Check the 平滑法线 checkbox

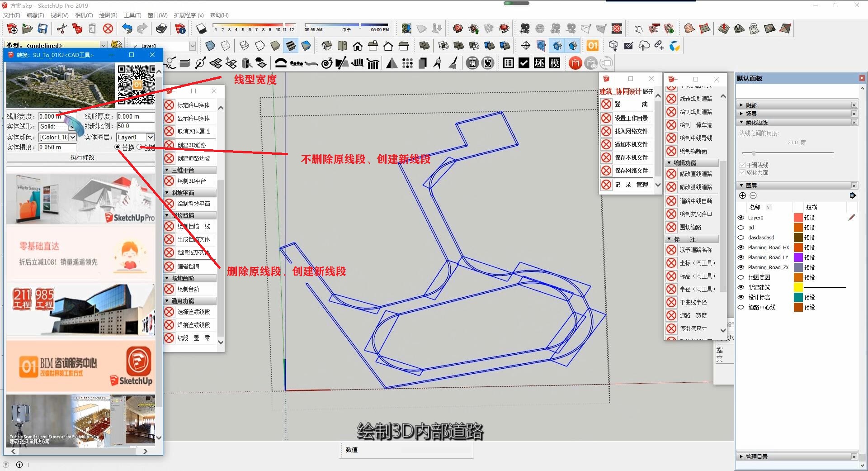pyautogui.click(x=742, y=165)
